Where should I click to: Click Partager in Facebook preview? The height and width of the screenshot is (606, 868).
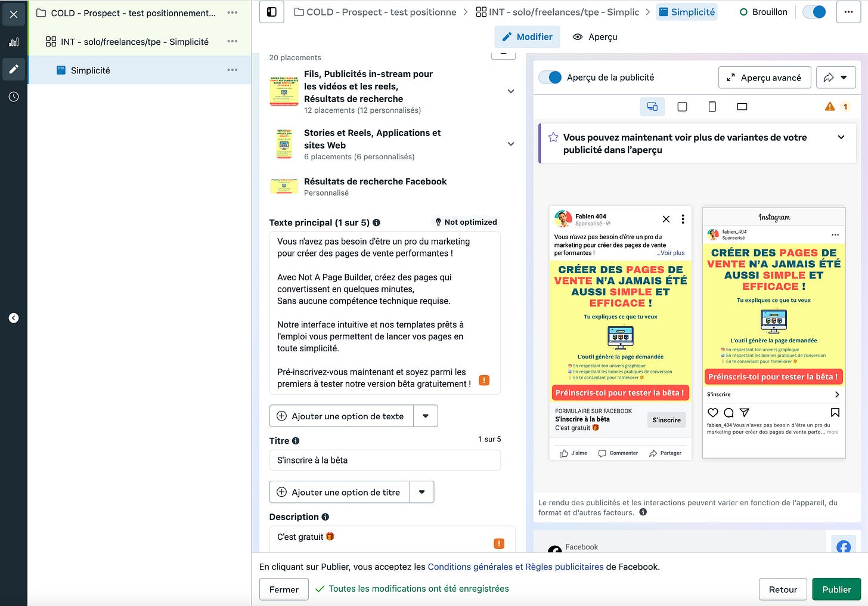click(665, 453)
